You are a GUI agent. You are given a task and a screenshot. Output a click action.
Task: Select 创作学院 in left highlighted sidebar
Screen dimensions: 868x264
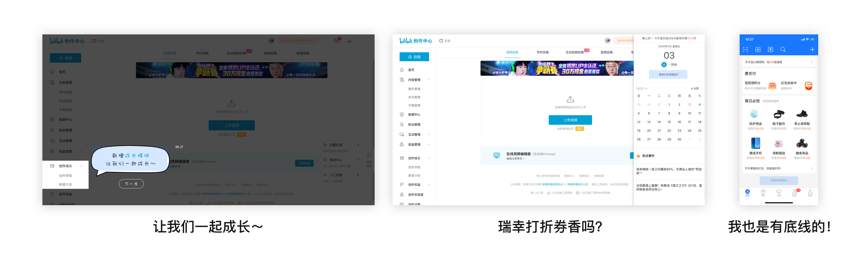[65, 176]
